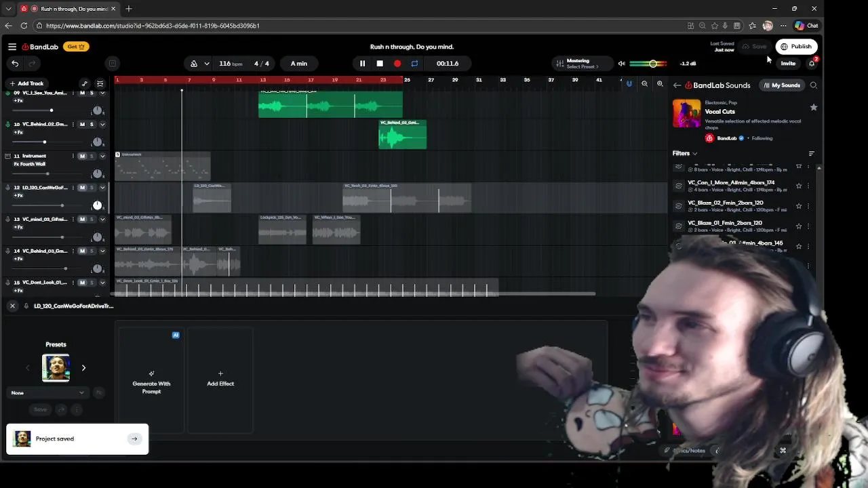Toggle automation icon beside Add Track

tap(85, 83)
